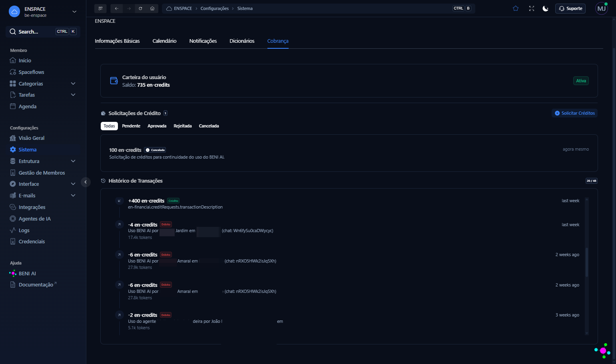
Task: Filter credit requests by Rejeitada
Action: [x=183, y=126]
